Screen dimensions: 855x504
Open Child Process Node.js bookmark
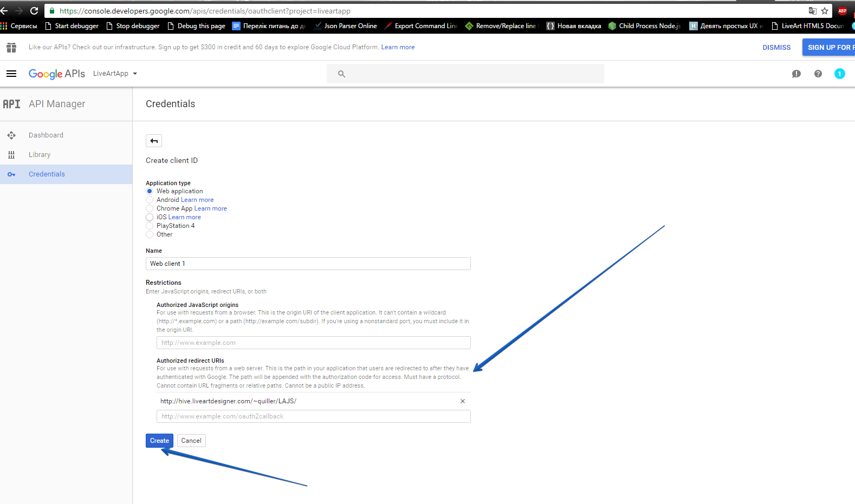pos(644,26)
